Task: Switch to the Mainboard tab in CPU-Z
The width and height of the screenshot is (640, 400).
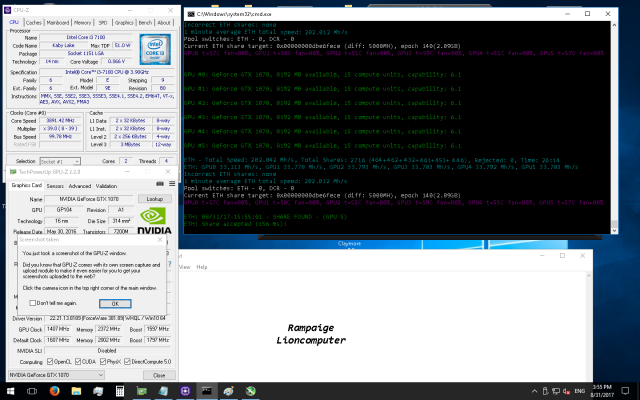Action: pyautogui.click(x=58, y=21)
